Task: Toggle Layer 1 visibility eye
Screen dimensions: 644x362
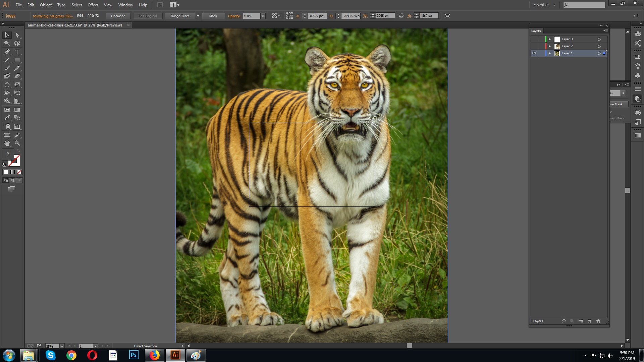Action: [x=534, y=53]
